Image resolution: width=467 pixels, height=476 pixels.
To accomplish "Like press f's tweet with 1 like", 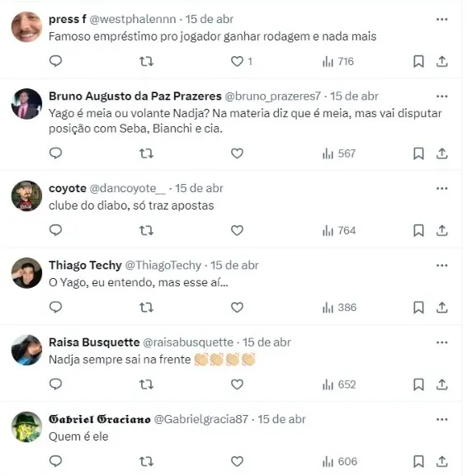I will [x=242, y=61].
